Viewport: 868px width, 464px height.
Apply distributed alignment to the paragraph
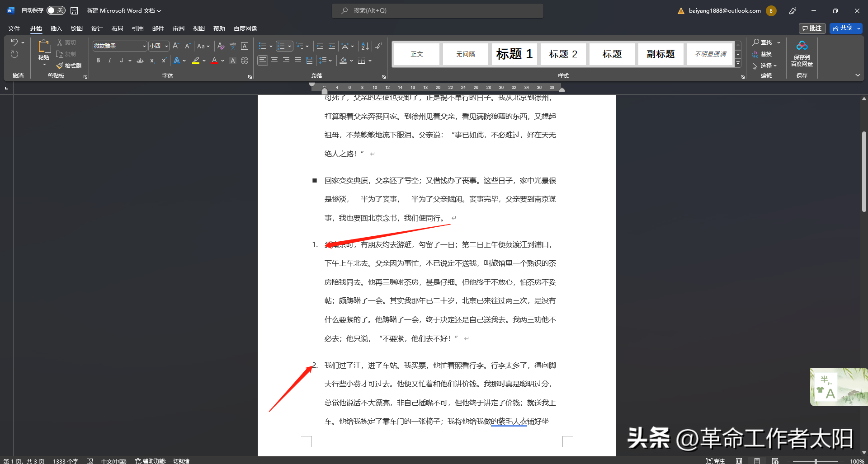point(310,61)
